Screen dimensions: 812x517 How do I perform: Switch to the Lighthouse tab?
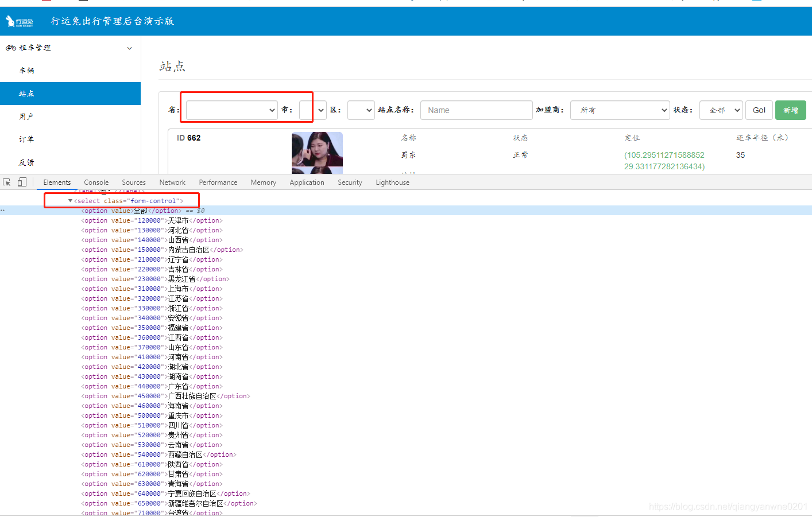pos(392,182)
